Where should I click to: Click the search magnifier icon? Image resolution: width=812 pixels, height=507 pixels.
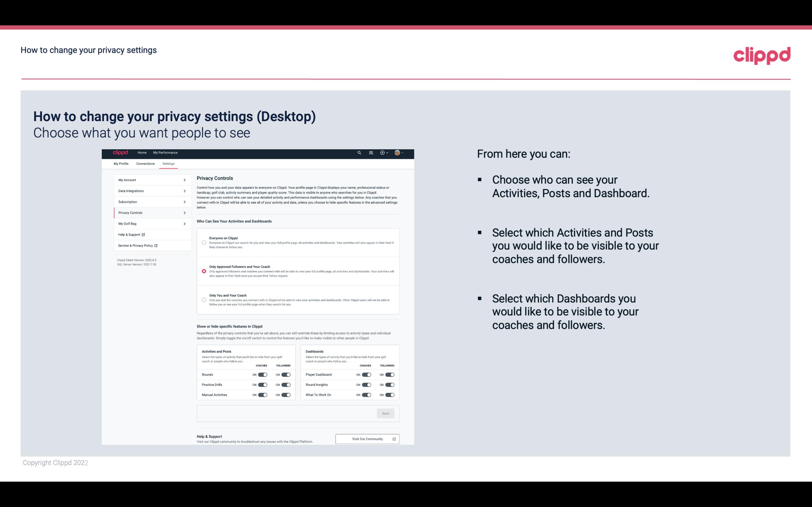pyautogui.click(x=360, y=153)
